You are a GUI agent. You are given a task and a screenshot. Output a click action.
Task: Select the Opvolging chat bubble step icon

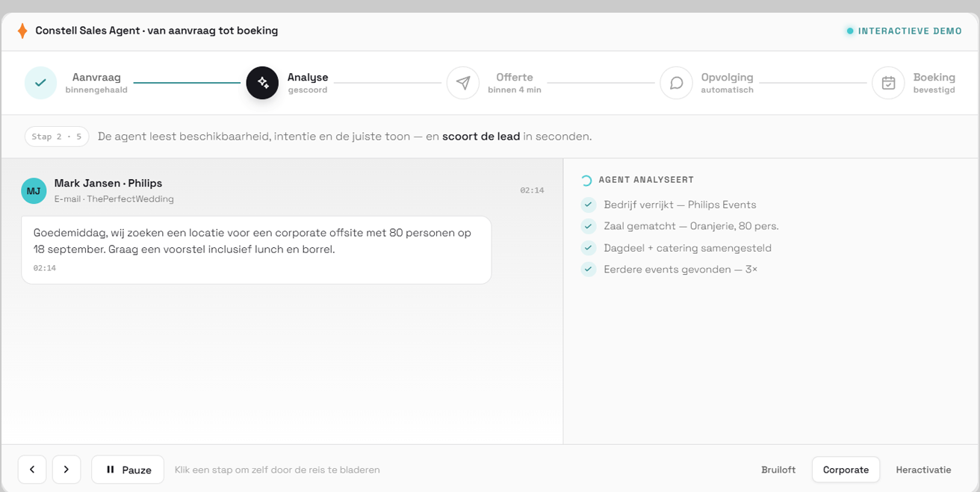coord(676,83)
